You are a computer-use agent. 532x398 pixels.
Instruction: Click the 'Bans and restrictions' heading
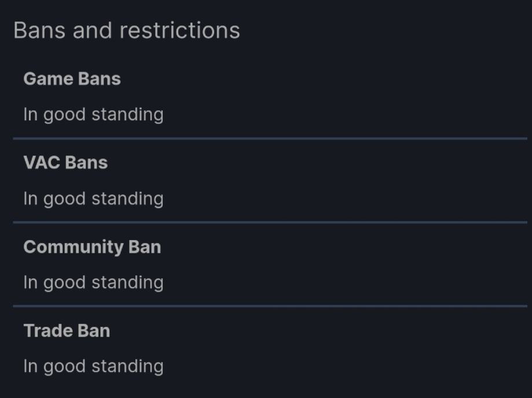(x=126, y=31)
